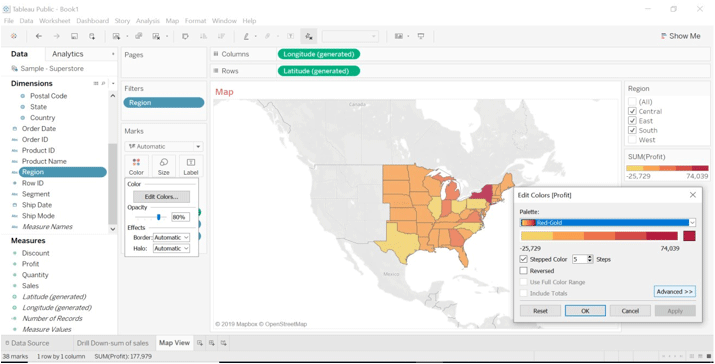Open the Analysis menu

148,21
